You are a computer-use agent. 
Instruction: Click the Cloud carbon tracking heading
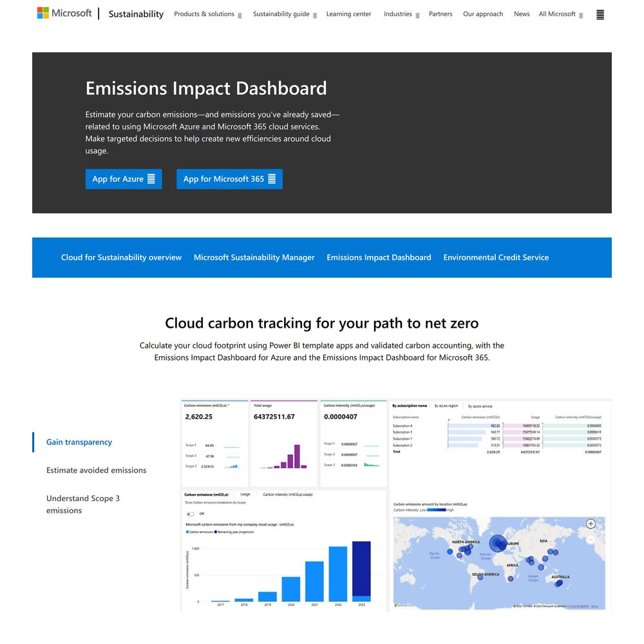coord(321,323)
